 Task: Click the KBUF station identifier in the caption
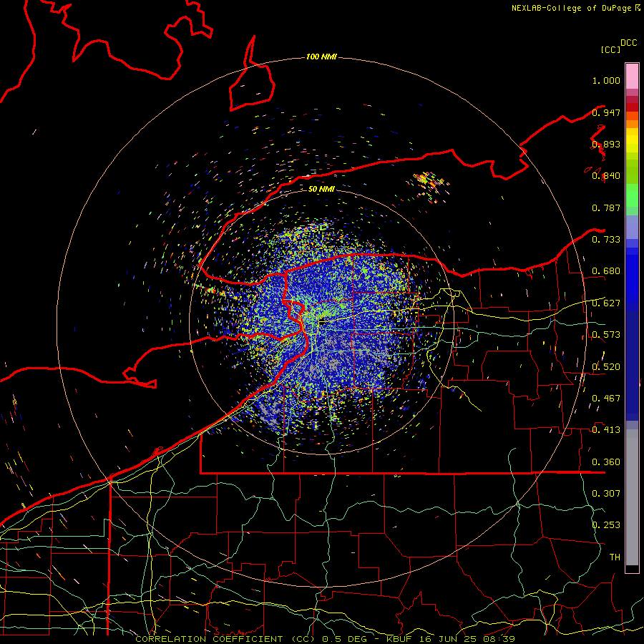[x=401, y=639]
